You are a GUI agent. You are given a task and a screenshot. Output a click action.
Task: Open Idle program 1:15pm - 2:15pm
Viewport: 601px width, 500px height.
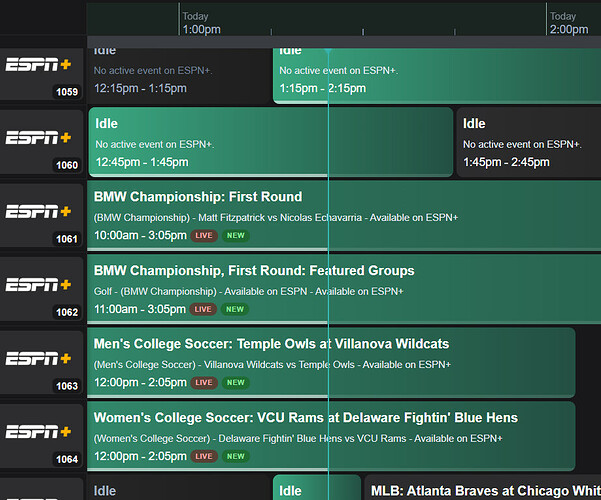[x=437, y=76]
